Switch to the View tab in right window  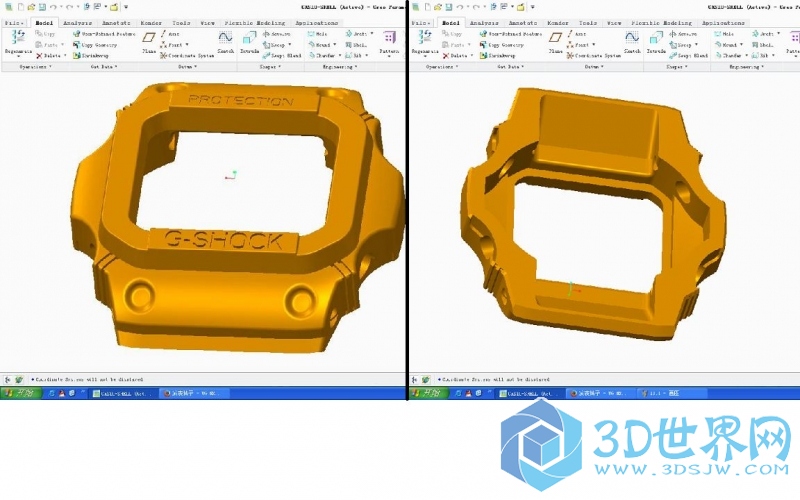(614, 23)
